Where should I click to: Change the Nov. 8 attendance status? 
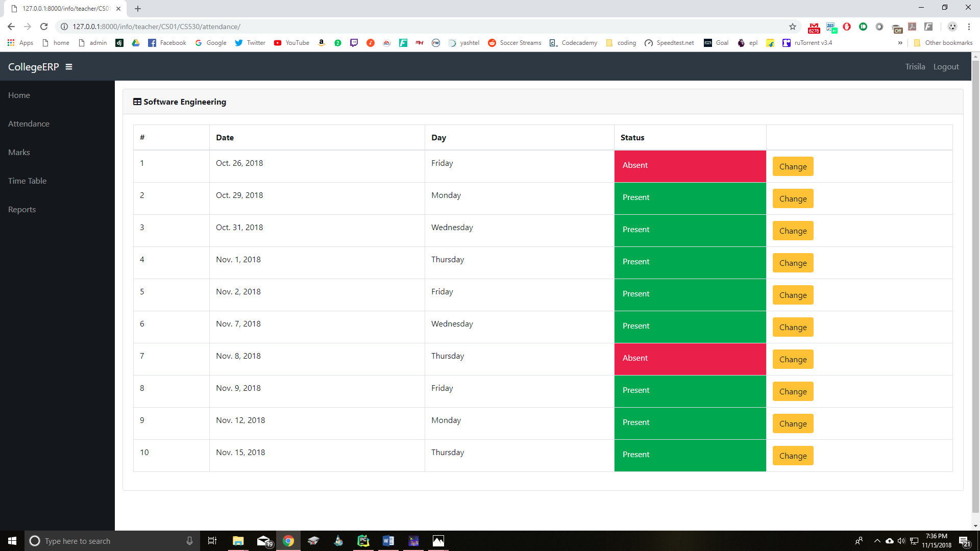(793, 359)
